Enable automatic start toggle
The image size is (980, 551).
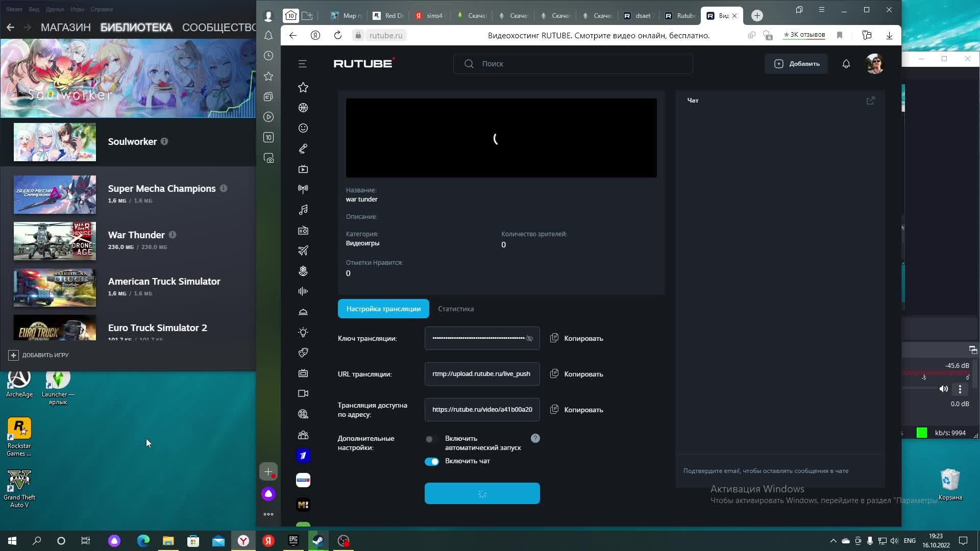pyautogui.click(x=431, y=439)
